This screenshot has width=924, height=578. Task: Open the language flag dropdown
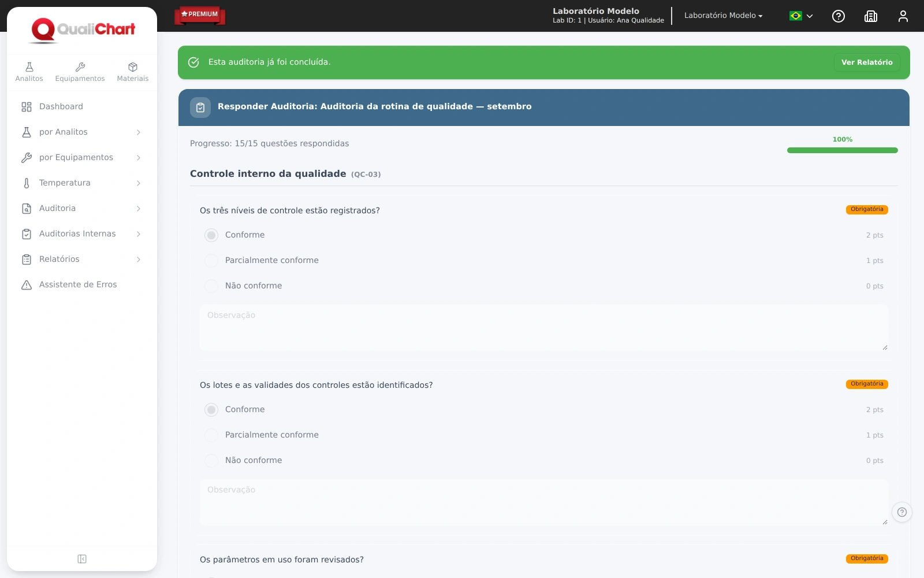[x=801, y=16]
